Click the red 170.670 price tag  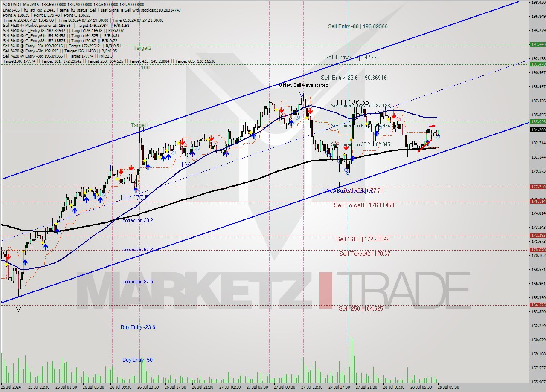coord(537,250)
